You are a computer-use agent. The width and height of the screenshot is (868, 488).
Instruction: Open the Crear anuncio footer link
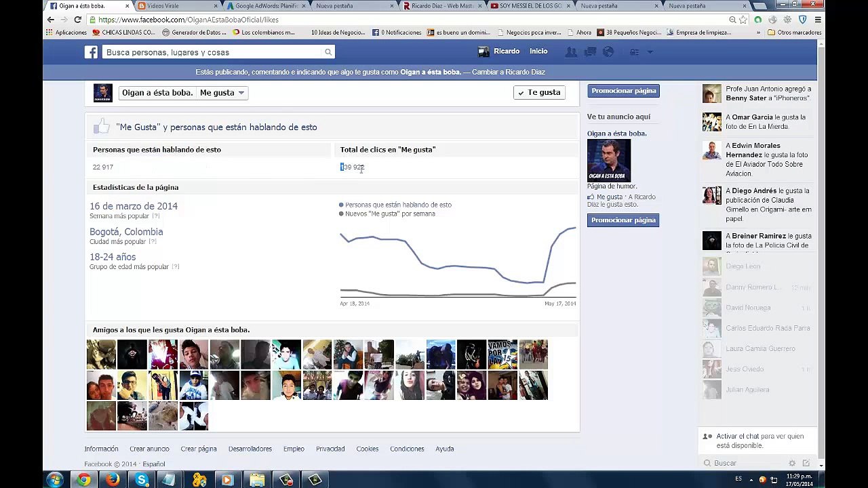click(x=149, y=449)
